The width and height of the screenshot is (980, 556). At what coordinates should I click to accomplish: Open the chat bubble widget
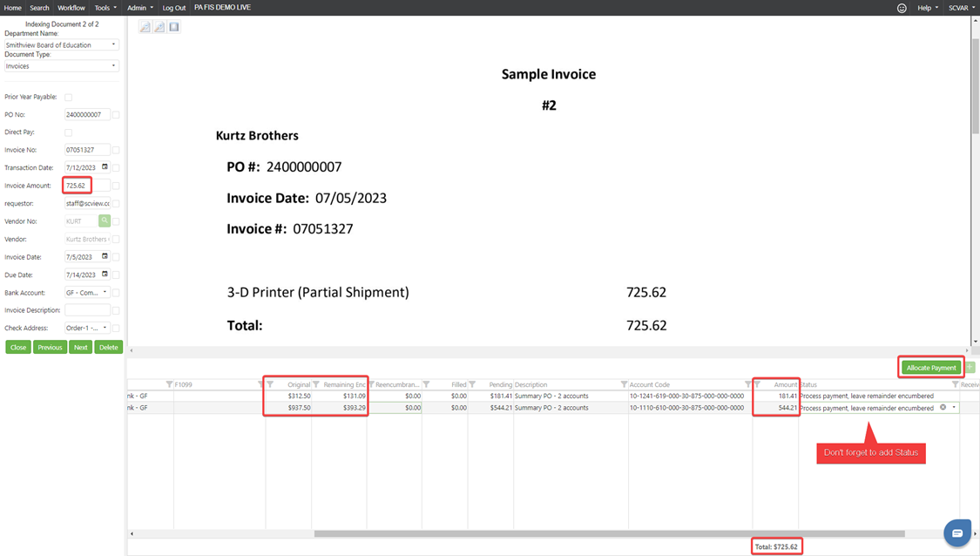[x=956, y=532]
